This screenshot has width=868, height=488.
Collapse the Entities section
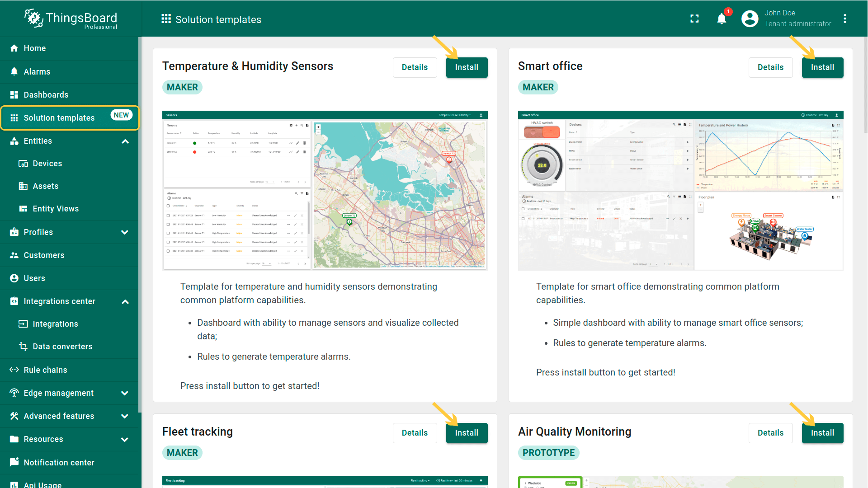[x=125, y=141]
